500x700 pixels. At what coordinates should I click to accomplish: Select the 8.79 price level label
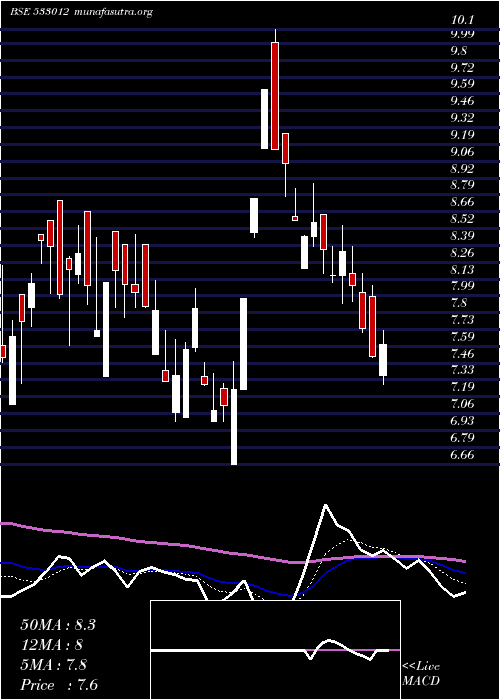[462, 185]
